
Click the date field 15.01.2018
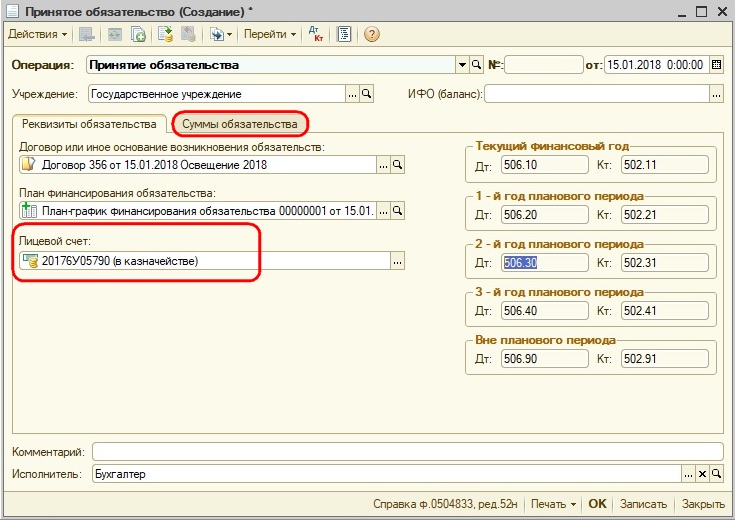click(657, 65)
